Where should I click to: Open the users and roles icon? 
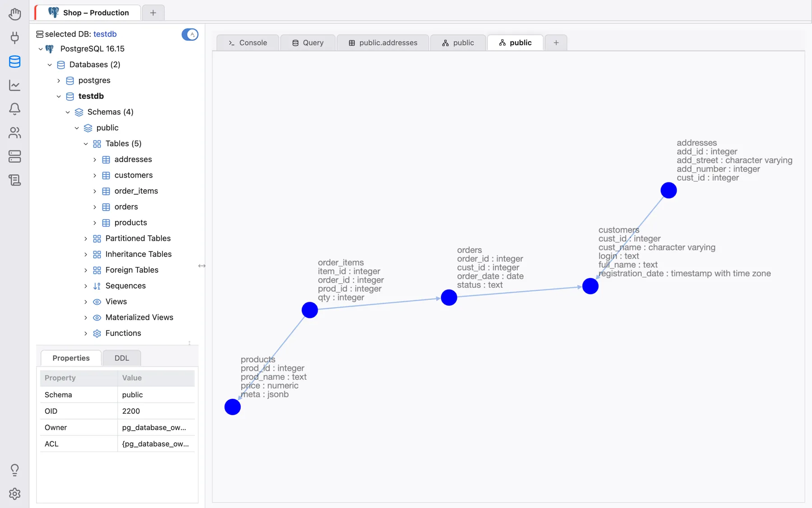tap(14, 133)
